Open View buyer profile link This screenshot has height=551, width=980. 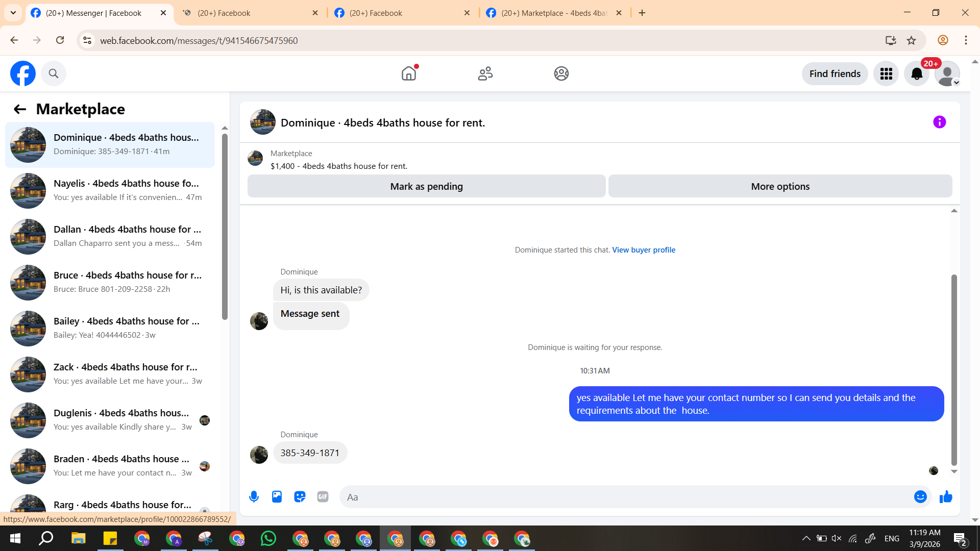(x=643, y=250)
